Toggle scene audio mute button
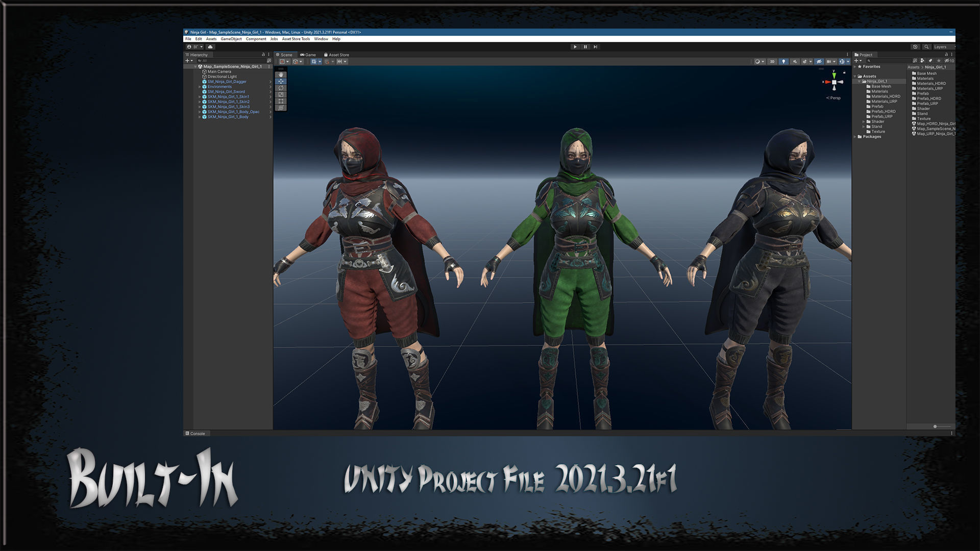980x551 pixels. [x=795, y=62]
